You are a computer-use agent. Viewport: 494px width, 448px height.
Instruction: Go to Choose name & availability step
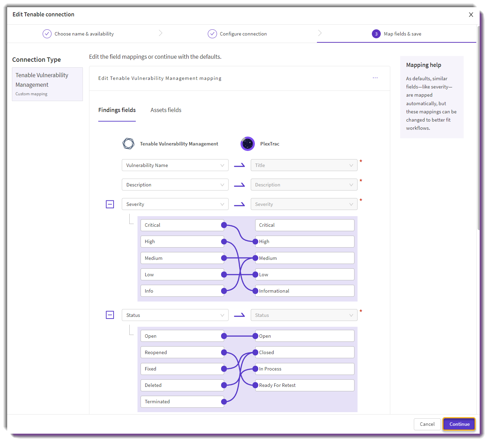coord(78,34)
